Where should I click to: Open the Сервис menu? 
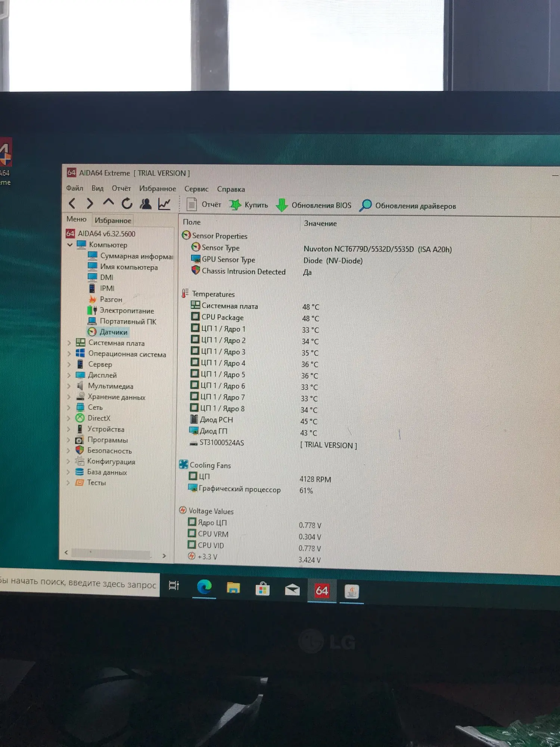(196, 189)
